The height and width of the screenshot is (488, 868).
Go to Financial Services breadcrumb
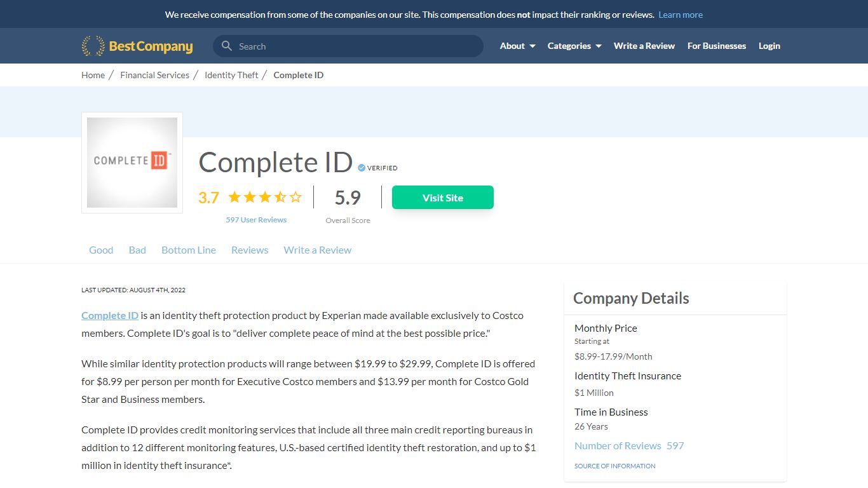pos(154,75)
